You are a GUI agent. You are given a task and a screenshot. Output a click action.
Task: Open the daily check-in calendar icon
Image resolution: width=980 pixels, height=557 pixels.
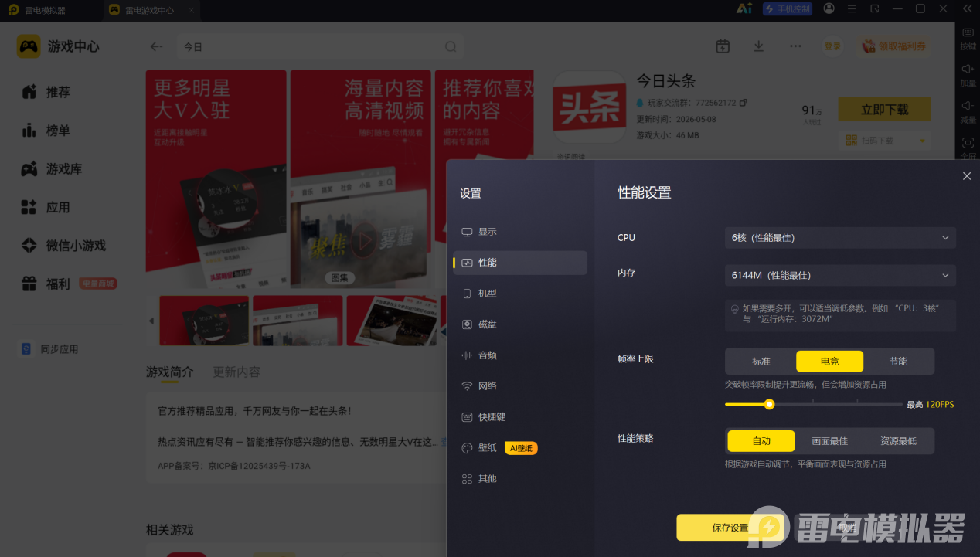point(723,46)
